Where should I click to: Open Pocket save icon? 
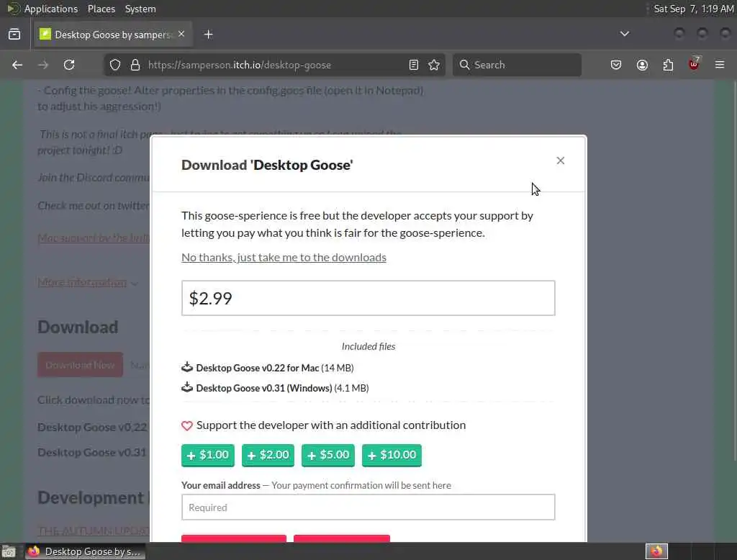coord(616,65)
